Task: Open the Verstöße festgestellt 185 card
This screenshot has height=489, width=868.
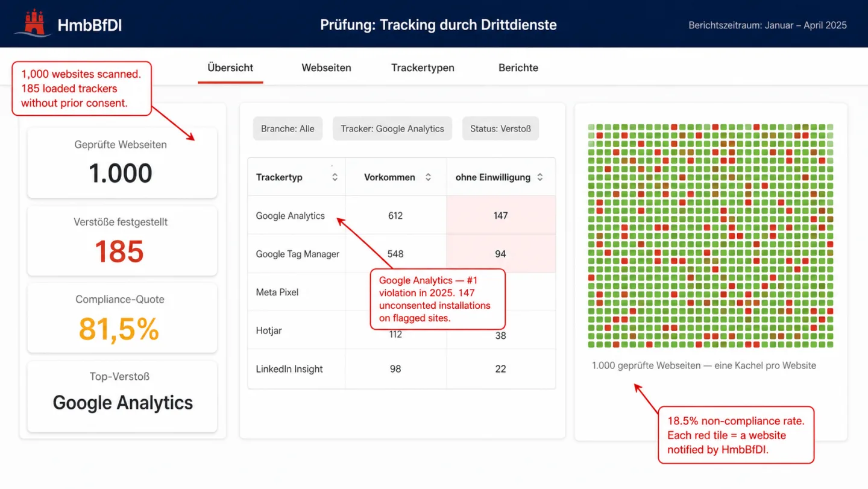Action: click(122, 240)
